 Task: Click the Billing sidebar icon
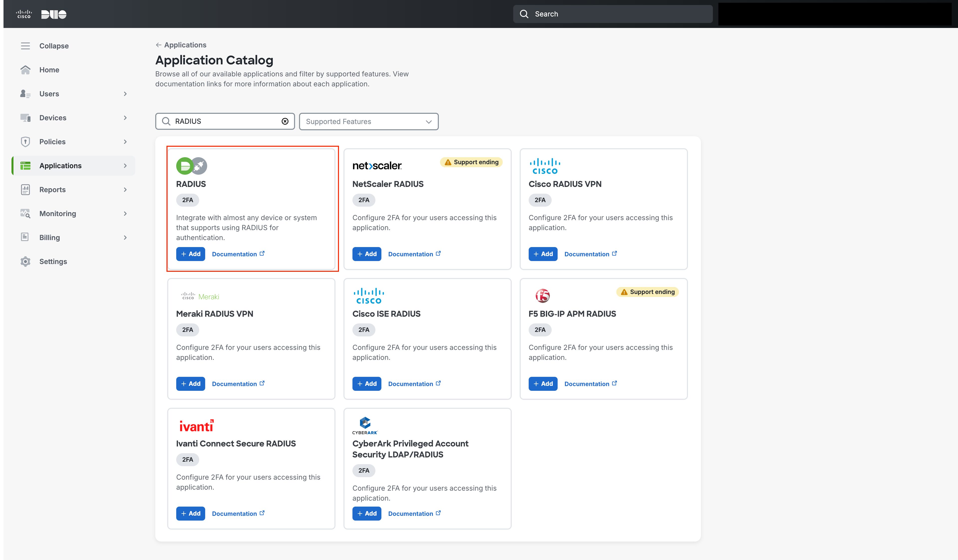[25, 237]
